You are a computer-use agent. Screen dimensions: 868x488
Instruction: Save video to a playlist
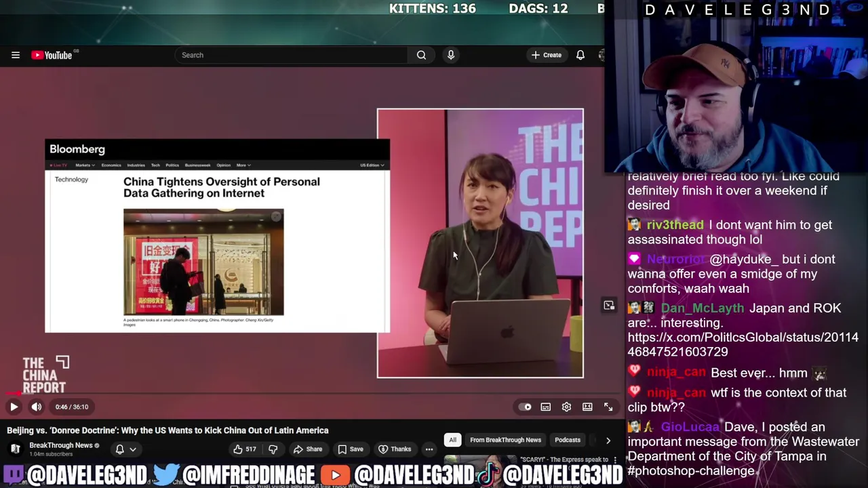351,449
